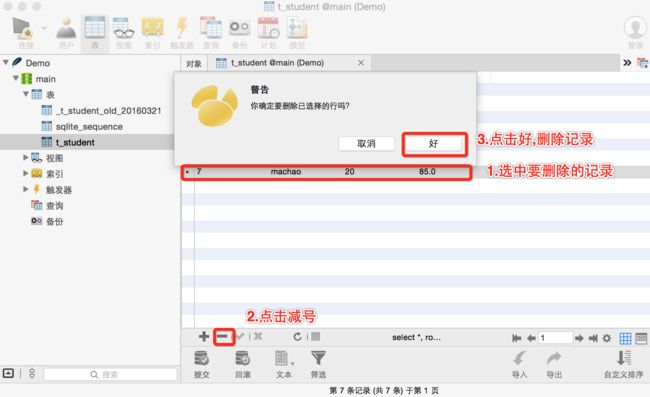
Task: Click 好 (OK) to confirm deletion
Action: [x=434, y=144]
